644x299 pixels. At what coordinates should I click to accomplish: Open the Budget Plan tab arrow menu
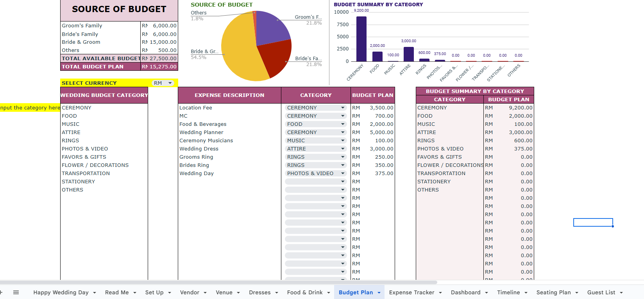click(x=379, y=293)
